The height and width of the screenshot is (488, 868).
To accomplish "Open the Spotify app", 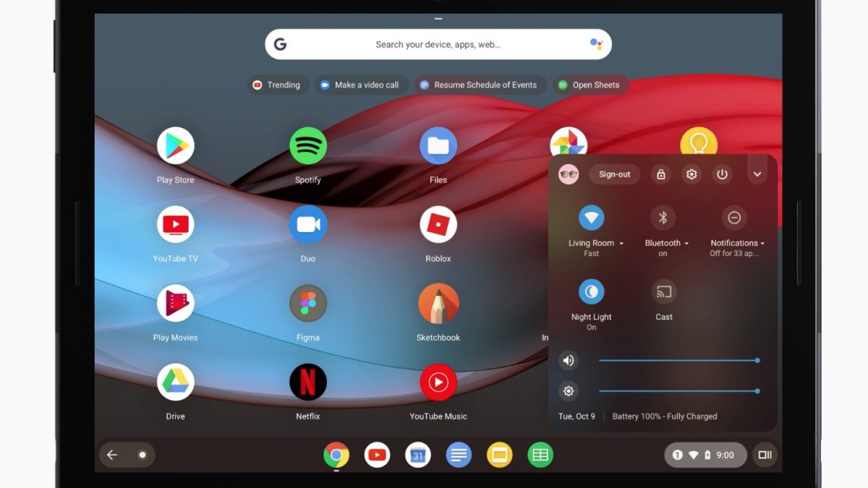I will [307, 146].
